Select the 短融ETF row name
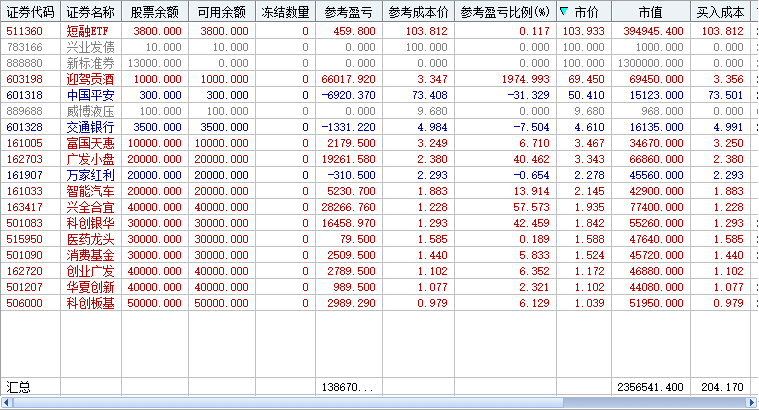The width and height of the screenshot is (759, 410). tap(88, 31)
